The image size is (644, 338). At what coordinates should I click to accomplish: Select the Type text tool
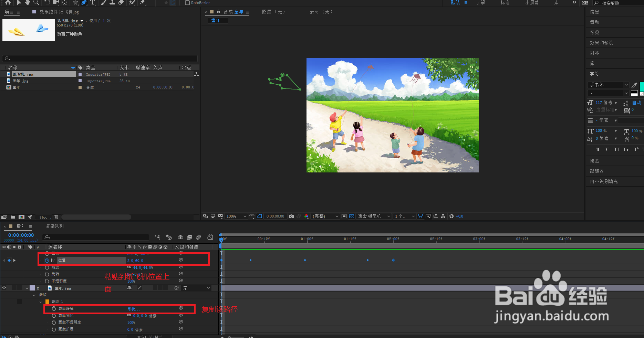(x=93, y=2)
